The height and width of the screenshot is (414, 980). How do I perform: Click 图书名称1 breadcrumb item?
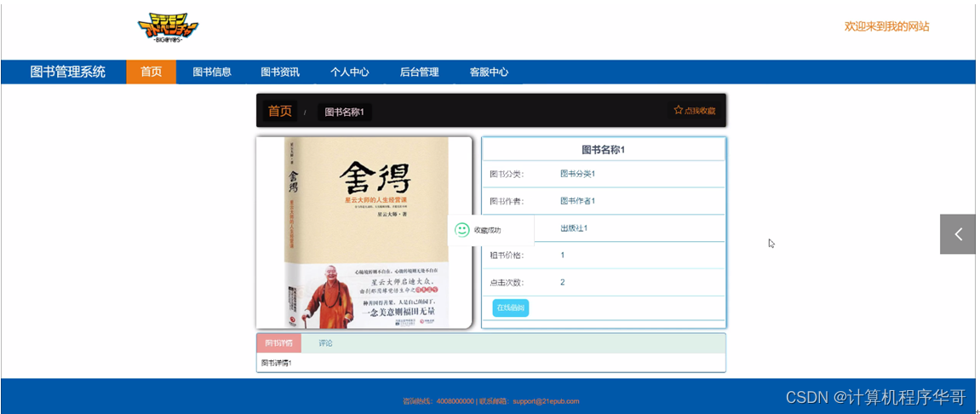point(344,112)
